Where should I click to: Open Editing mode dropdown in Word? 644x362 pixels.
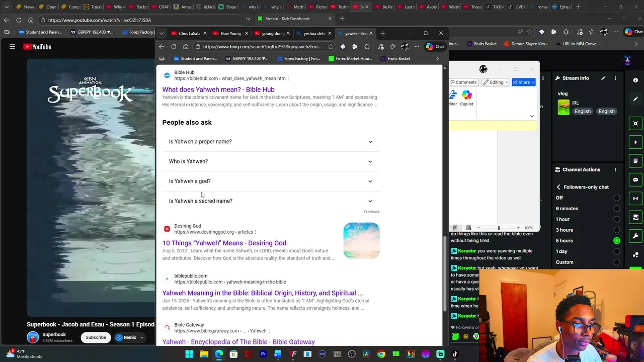pyautogui.click(x=495, y=82)
